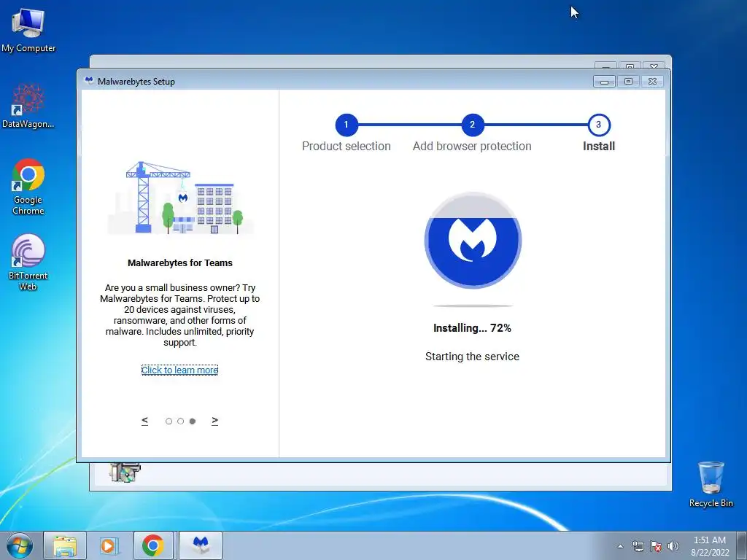Click the thin progress bar under logo

click(x=473, y=306)
